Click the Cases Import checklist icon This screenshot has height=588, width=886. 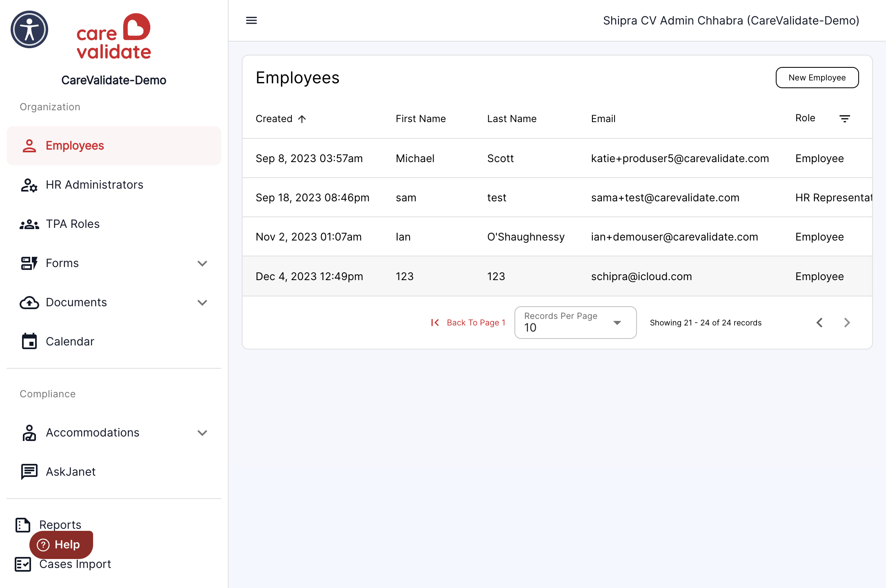click(23, 564)
